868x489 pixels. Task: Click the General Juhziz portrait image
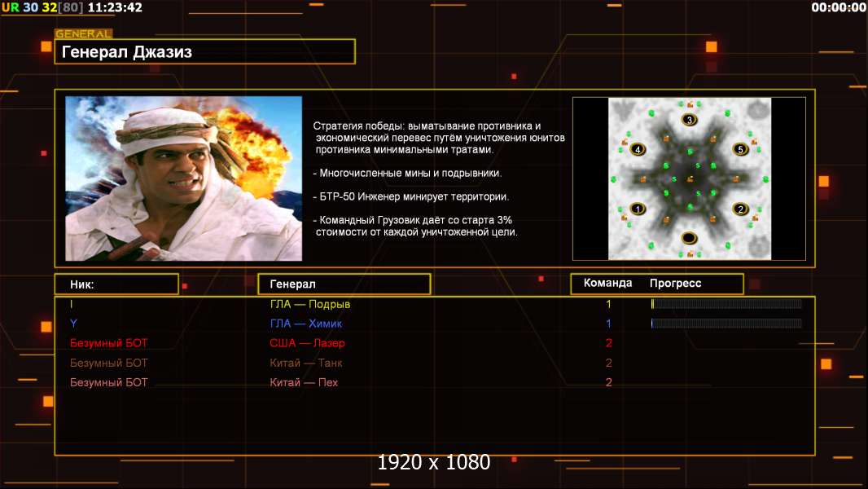[x=183, y=178]
